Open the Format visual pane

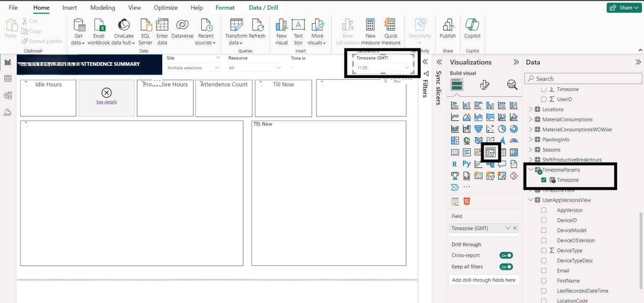tap(485, 85)
